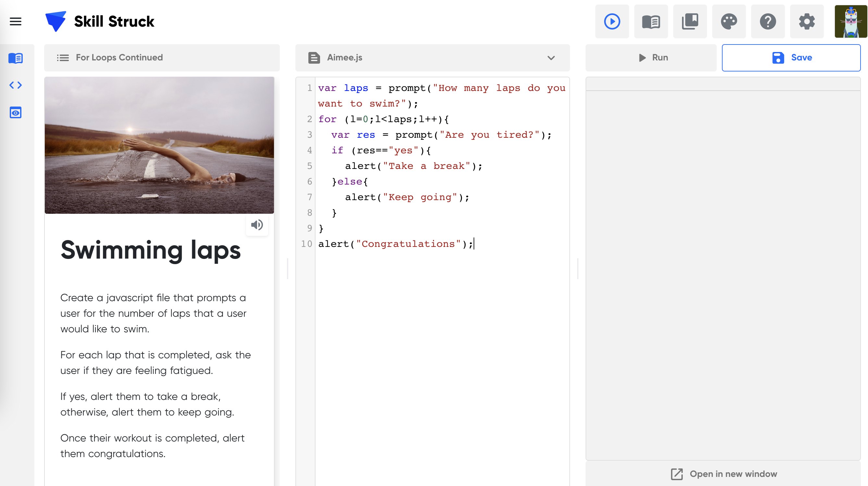This screenshot has height=486, width=868.
Task: Run the code
Action: point(651,58)
